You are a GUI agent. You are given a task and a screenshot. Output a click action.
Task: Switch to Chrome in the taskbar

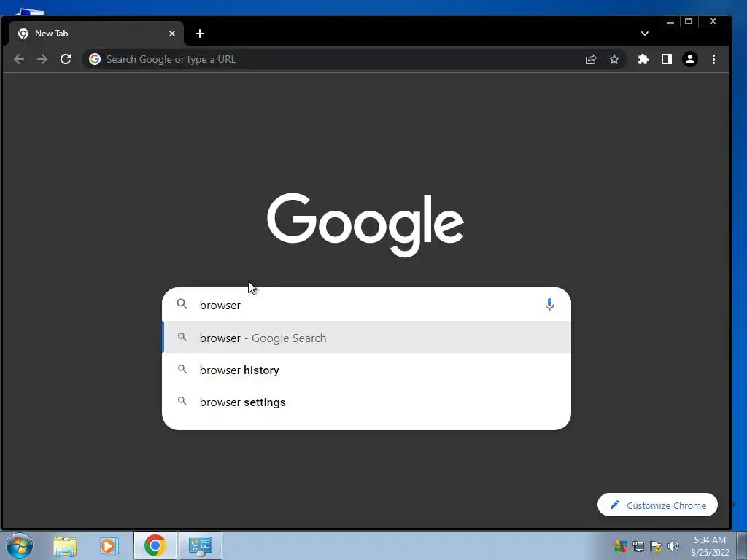click(155, 545)
